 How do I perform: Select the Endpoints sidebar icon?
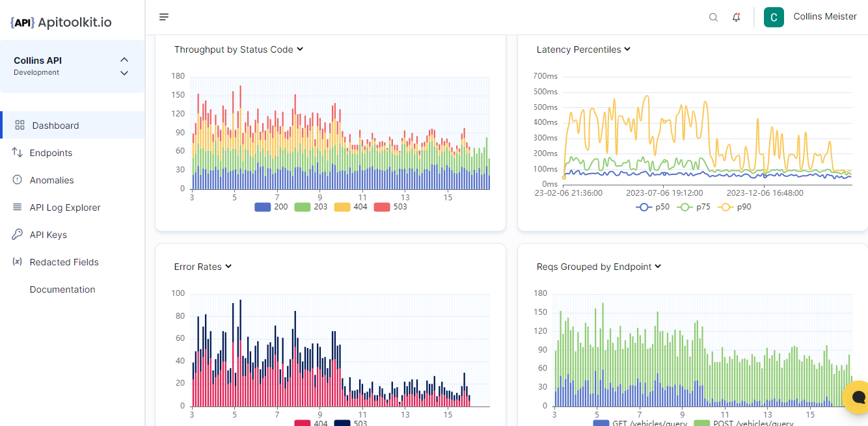point(18,152)
